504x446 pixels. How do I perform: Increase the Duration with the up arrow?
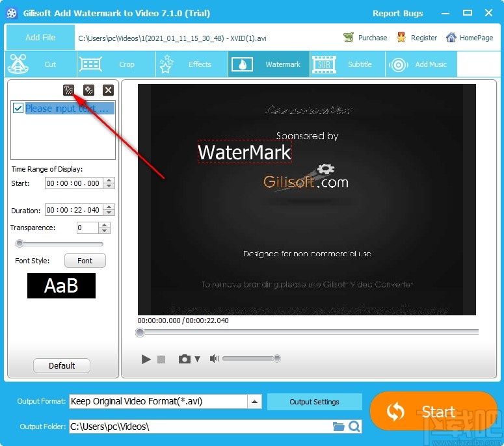(109, 207)
